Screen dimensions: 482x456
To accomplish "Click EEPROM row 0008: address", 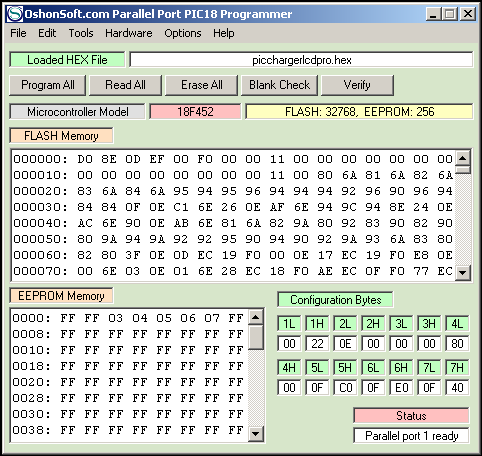I will tap(31, 334).
